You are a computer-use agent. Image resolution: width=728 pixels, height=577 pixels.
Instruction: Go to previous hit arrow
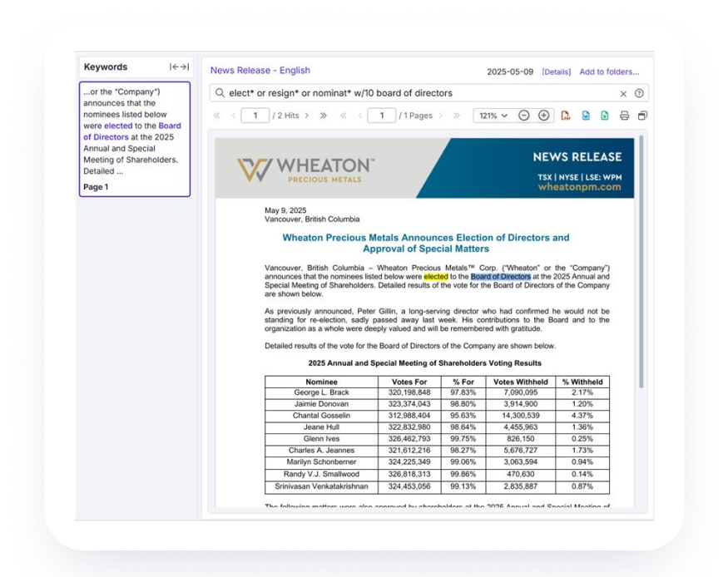tap(233, 116)
